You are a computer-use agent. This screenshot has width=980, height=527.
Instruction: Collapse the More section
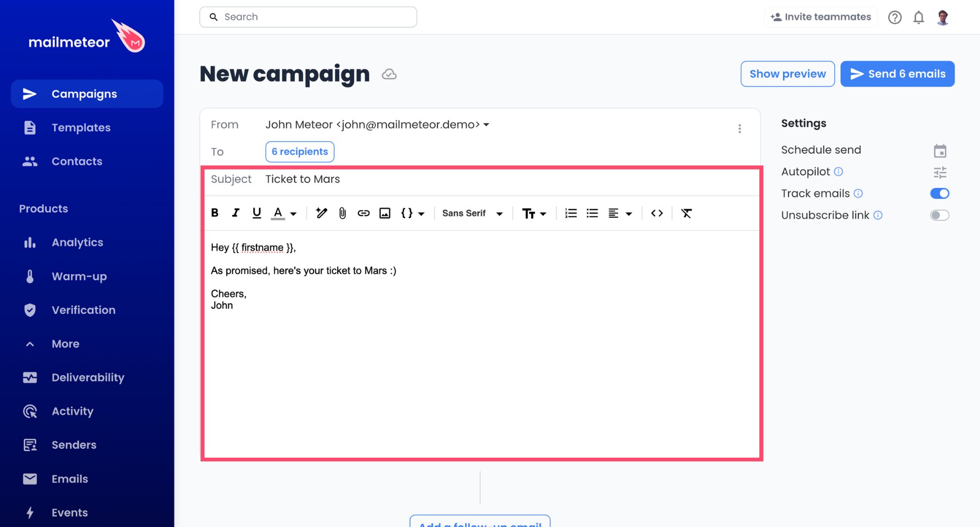(87, 344)
